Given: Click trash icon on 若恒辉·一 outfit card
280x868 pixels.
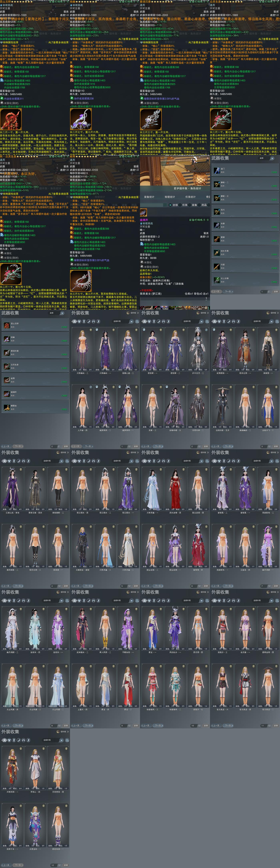Looking at the screenshot, I should 161,329.
